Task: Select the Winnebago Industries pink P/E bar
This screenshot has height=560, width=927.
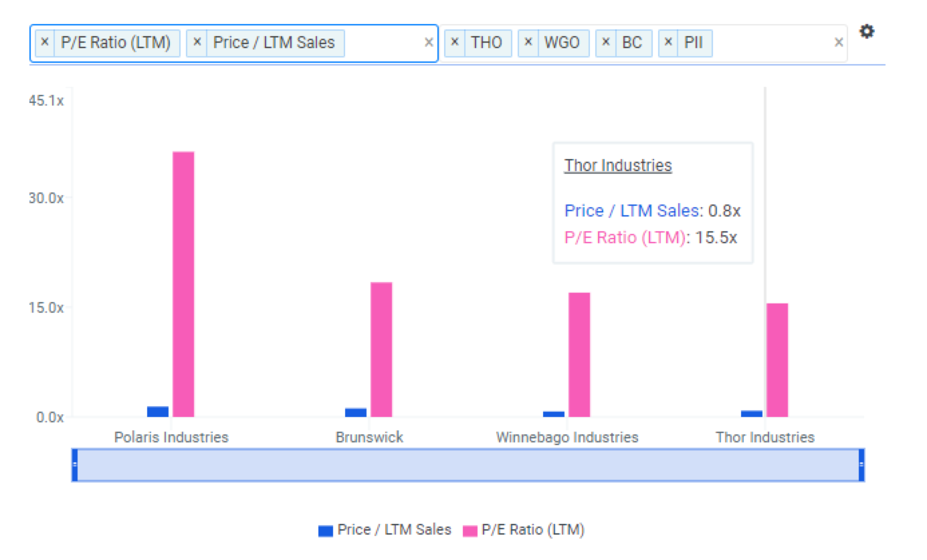Action: click(x=579, y=355)
